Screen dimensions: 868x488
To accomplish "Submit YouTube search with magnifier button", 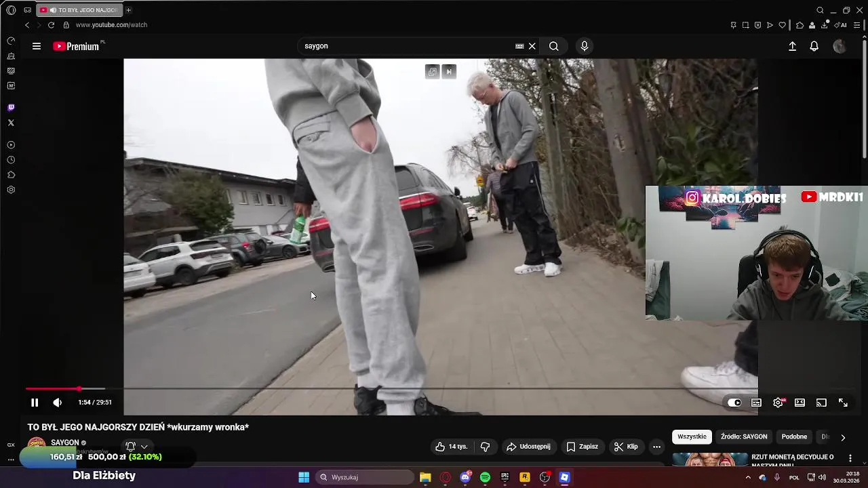I will click(x=554, y=46).
